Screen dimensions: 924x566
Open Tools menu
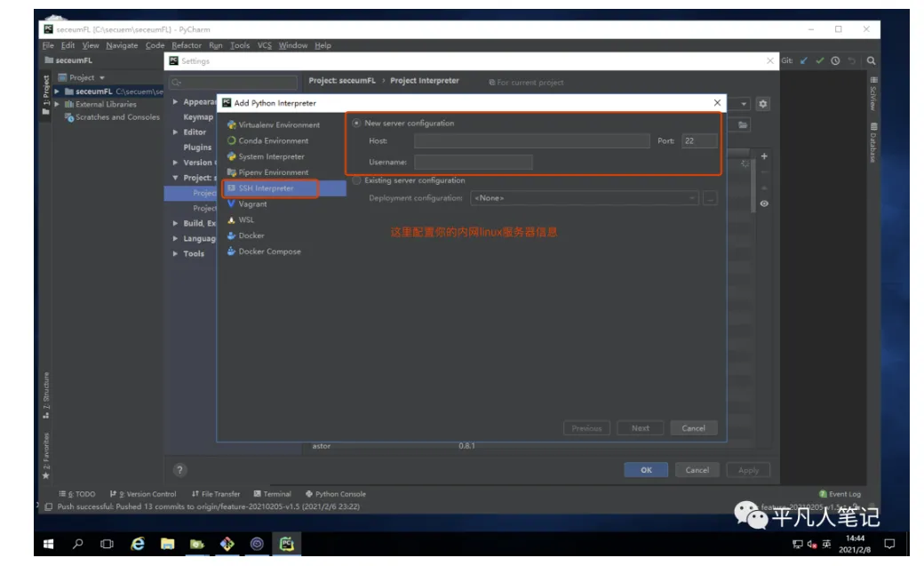click(x=240, y=45)
